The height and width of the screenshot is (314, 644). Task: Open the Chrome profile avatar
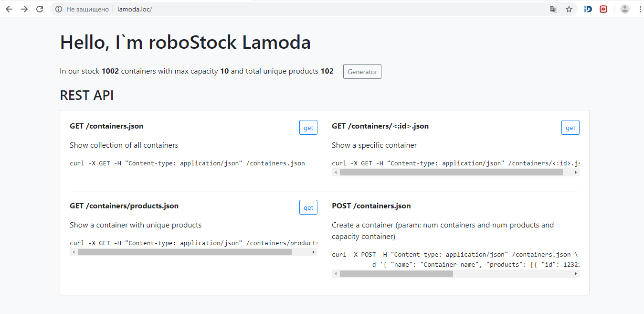[624, 9]
